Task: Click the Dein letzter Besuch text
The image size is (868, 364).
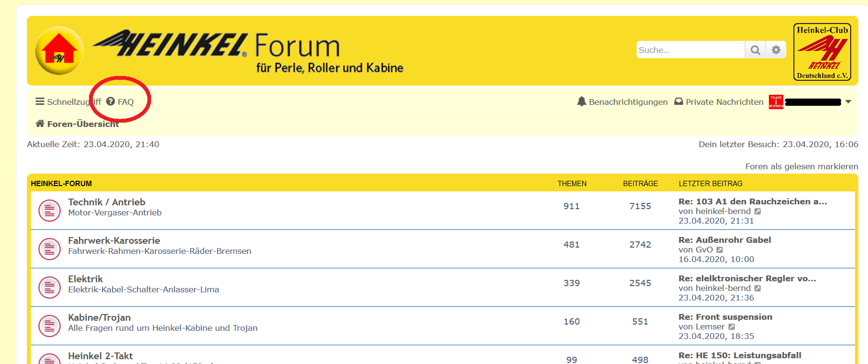Action: click(x=779, y=144)
